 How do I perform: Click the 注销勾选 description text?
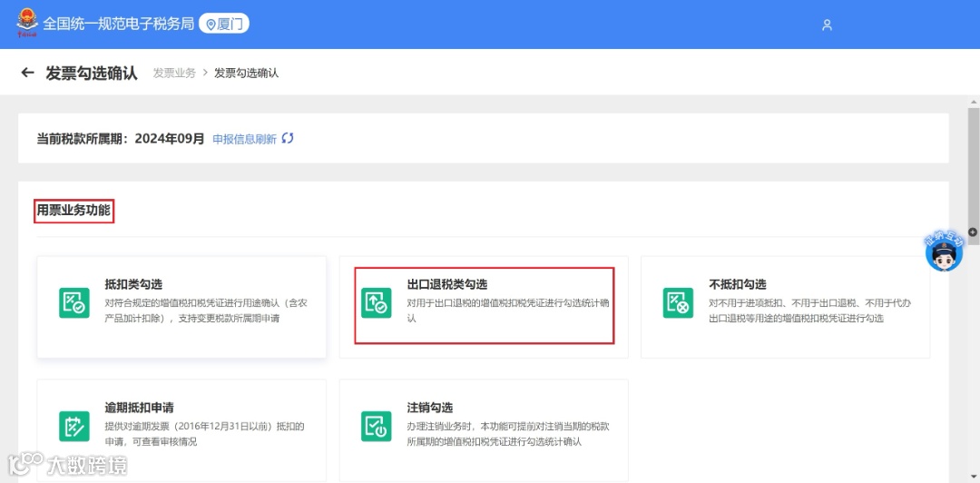click(508, 434)
